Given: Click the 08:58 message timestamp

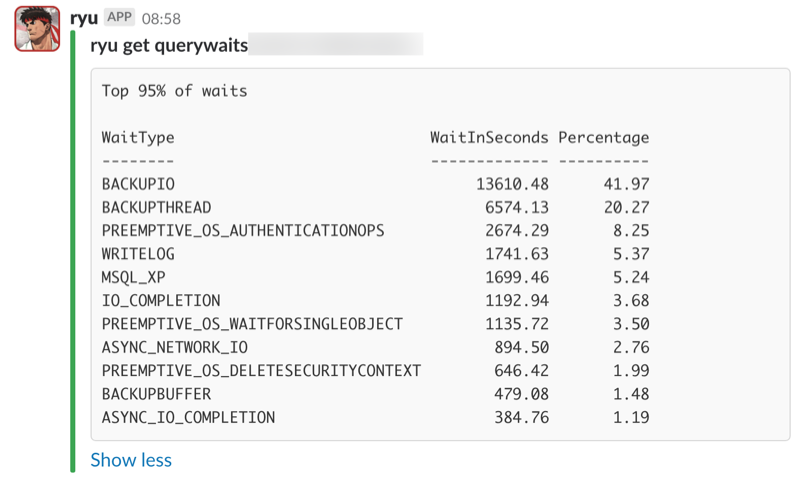Looking at the screenshot, I should tap(161, 19).
